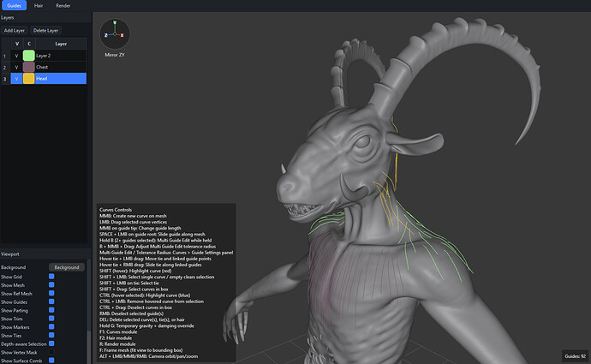Toggle visibility of Layer 2
The height and width of the screenshot is (364, 591).
16,56
